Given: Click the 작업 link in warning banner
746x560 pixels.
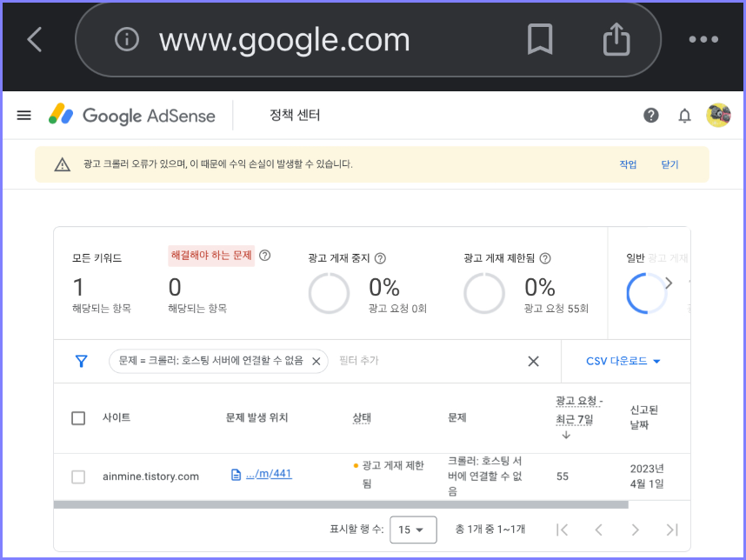Looking at the screenshot, I should [628, 164].
